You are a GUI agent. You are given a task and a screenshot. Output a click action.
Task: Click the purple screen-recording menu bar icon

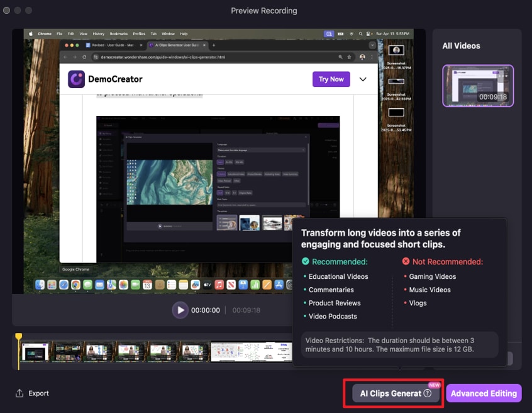tap(328, 34)
